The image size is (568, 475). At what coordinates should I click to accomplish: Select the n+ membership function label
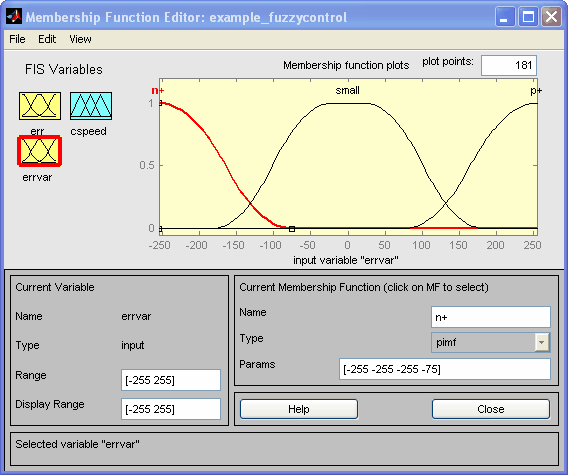coord(158,90)
